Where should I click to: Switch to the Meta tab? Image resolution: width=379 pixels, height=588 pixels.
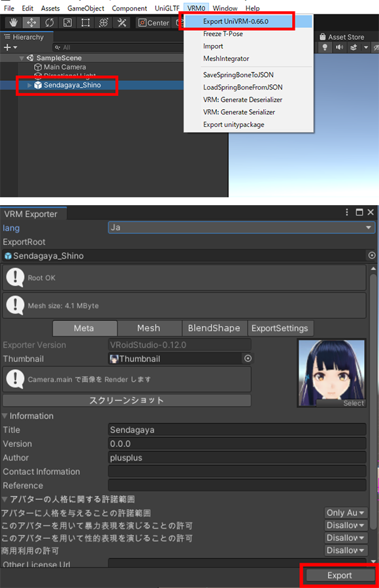point(85,328)
